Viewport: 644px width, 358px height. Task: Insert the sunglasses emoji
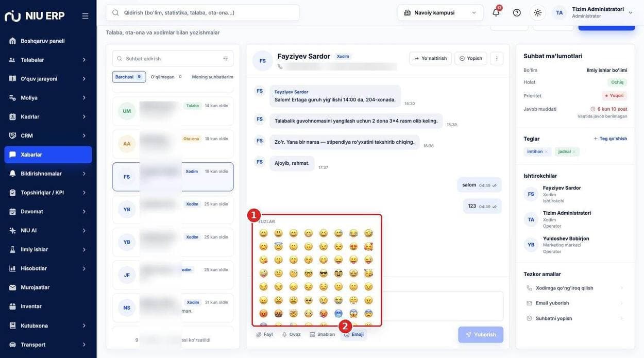323,273
